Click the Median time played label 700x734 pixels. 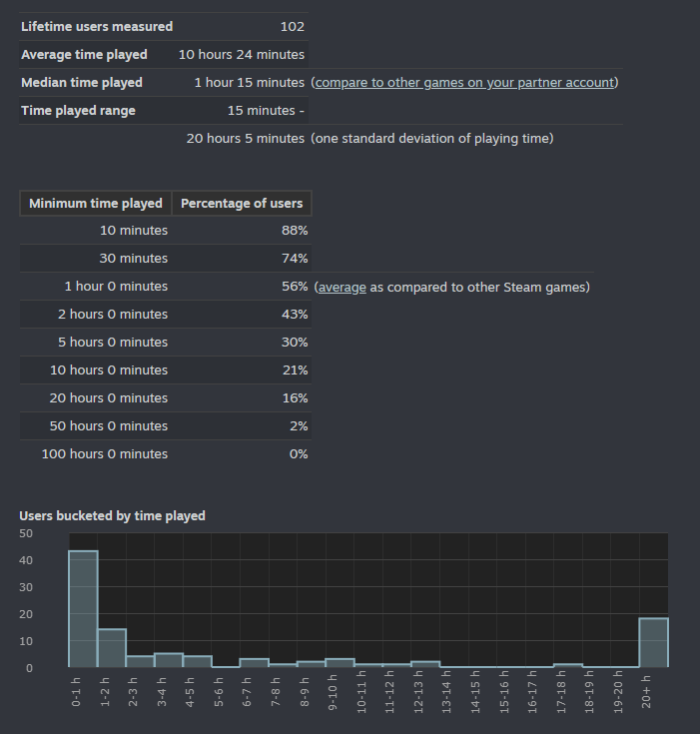pos(82,82)
